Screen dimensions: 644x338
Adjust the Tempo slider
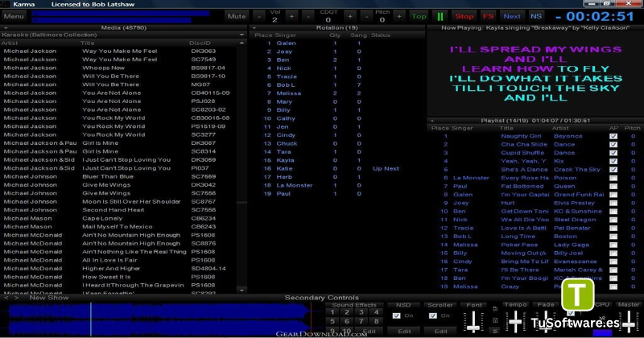515,322
